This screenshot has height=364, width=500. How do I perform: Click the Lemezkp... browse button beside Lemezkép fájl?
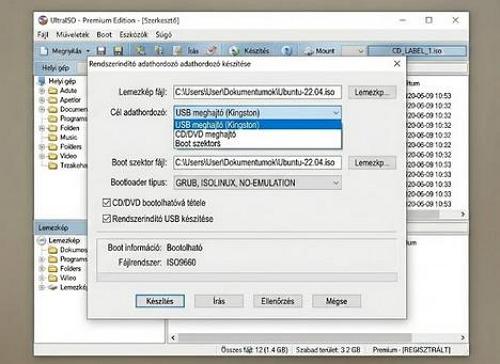pos(372,92)
